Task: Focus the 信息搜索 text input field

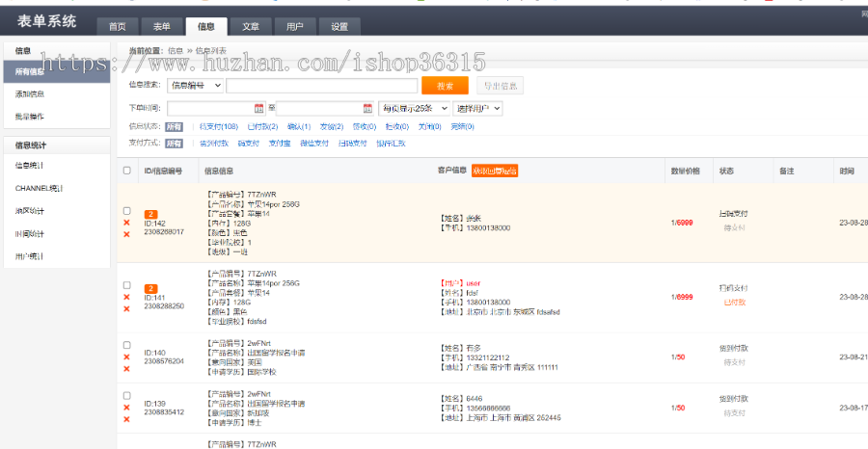Action: tap(321, 86)
